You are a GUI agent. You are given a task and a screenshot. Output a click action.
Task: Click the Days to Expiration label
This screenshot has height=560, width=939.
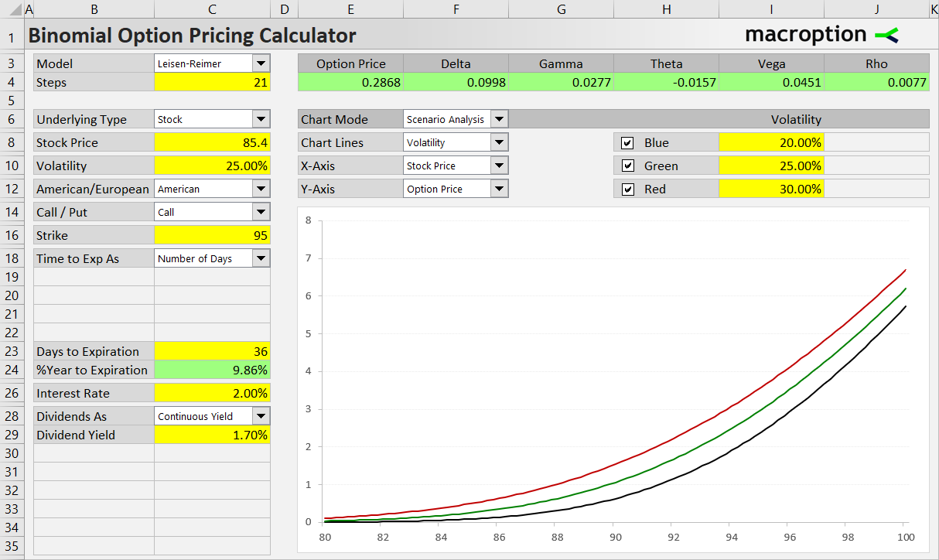[x=94, y=351]
